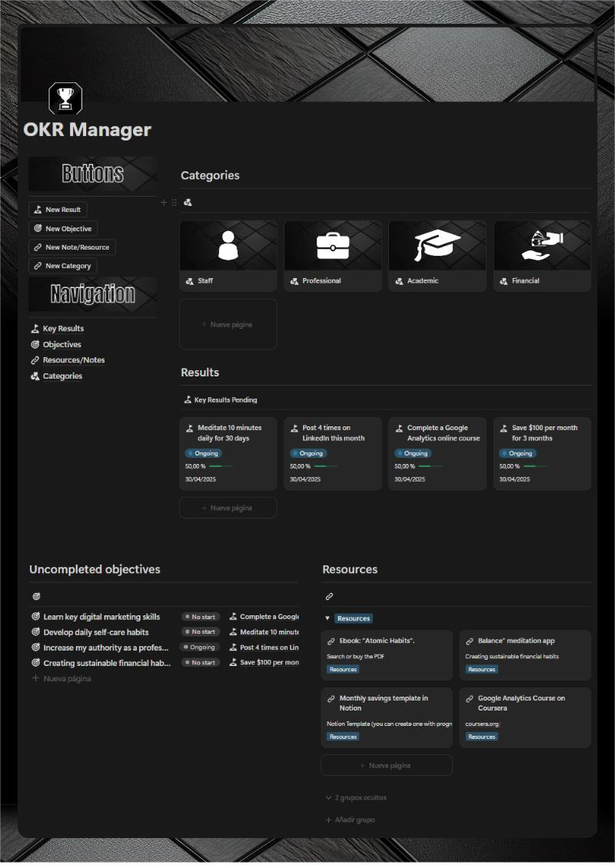
Task: Open Balance meditation app resource card
Action: pos(525,655)
